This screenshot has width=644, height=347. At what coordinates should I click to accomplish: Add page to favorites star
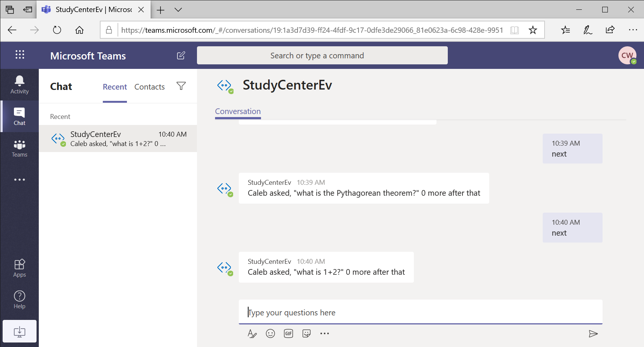point(533,30)
